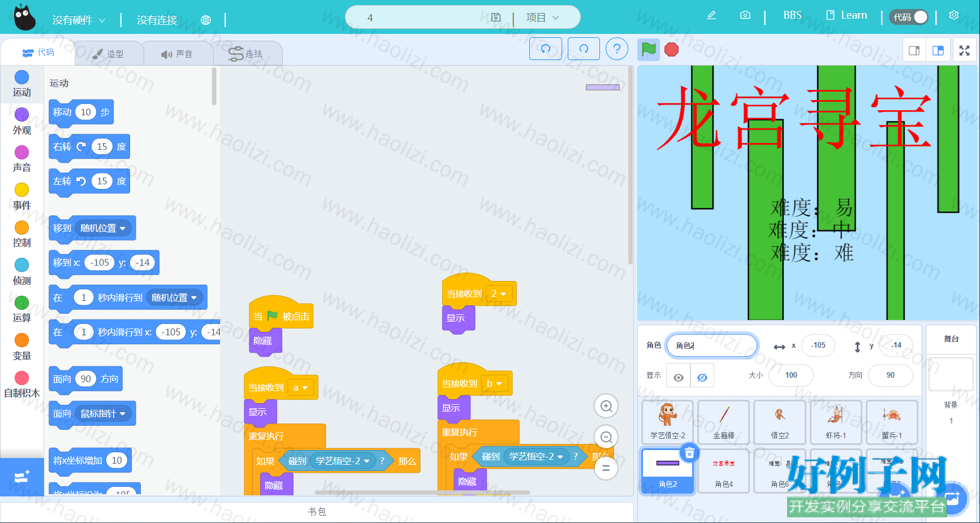The height and width of the screenshot is (523, 980).
Task: Click the sprite name field 角色2
Action: coord(712,345)
